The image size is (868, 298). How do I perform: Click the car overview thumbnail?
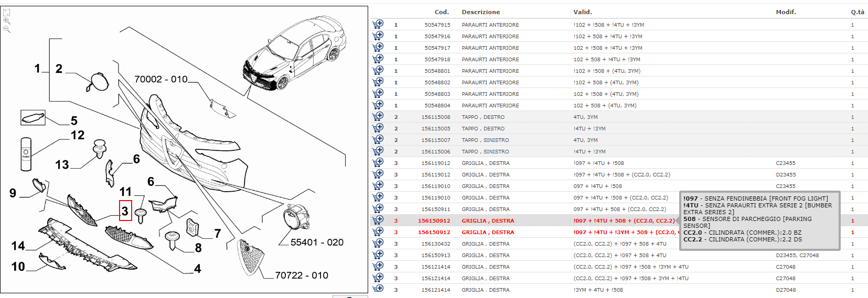tap(294, 55)
